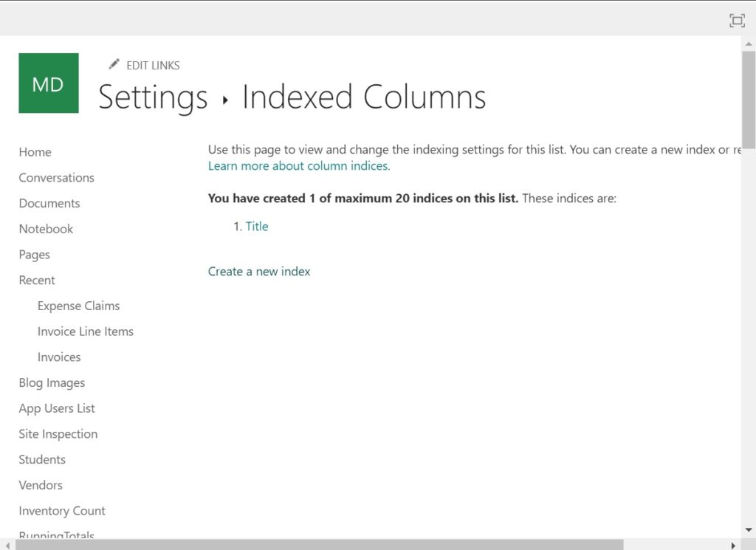
Task: Open the Notebook section
Action: coord(46,229)
